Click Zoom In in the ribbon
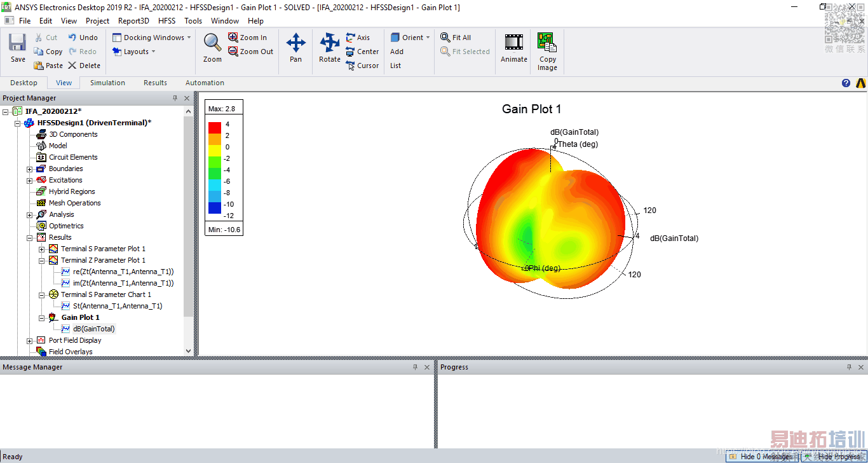This screenshot has width=868, height=463. (248, 38)
